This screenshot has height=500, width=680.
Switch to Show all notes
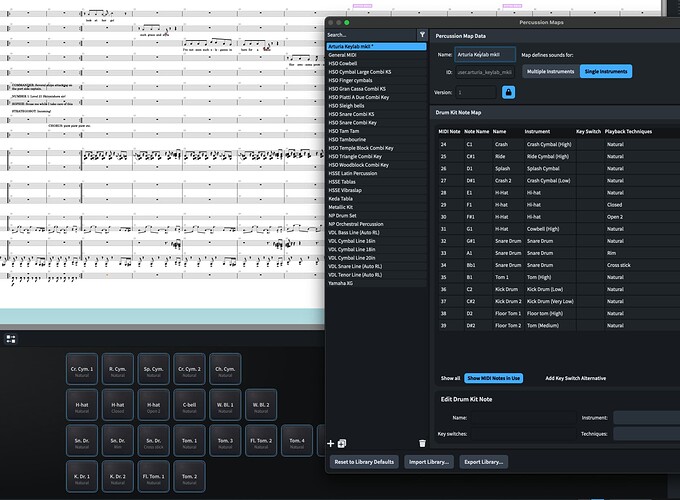tap(450, 378)
